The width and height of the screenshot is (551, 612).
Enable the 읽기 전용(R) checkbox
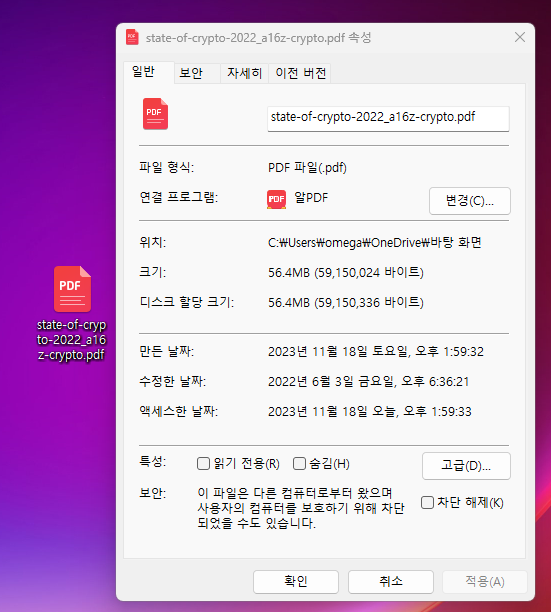pos(203,464)
